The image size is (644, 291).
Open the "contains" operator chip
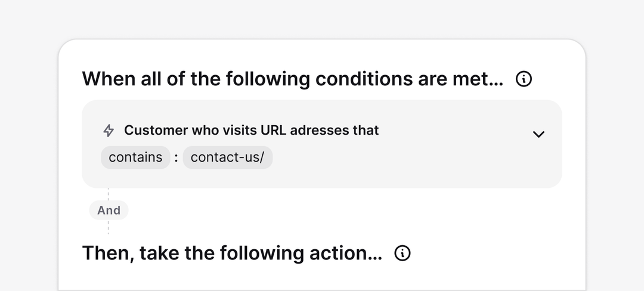pyautogui.click(x=135, y=157)
